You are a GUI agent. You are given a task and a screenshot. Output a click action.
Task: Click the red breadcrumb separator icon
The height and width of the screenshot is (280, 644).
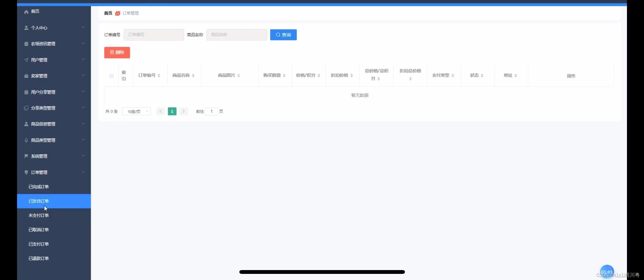coord(118,13)
